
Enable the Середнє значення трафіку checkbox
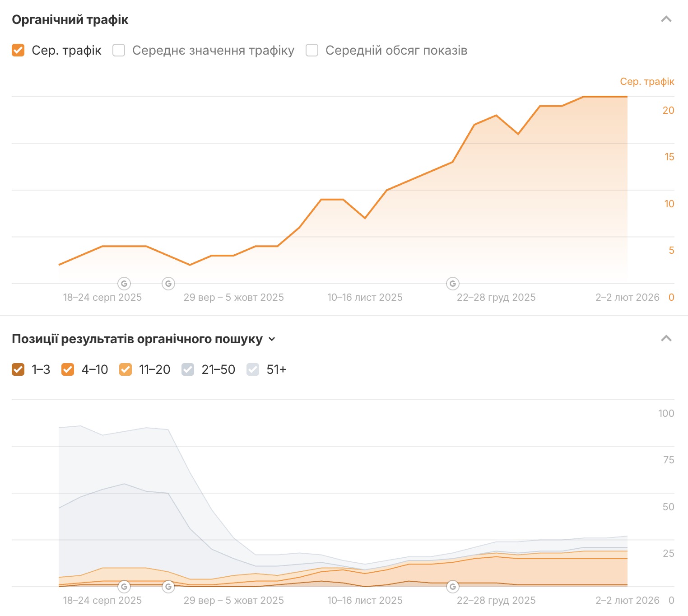119,50
